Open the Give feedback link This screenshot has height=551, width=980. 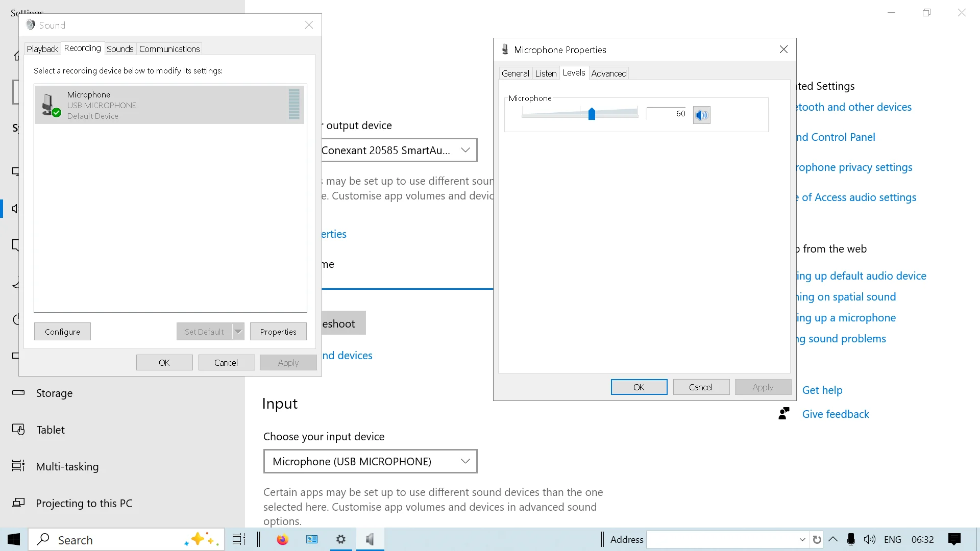pos(835,414)
